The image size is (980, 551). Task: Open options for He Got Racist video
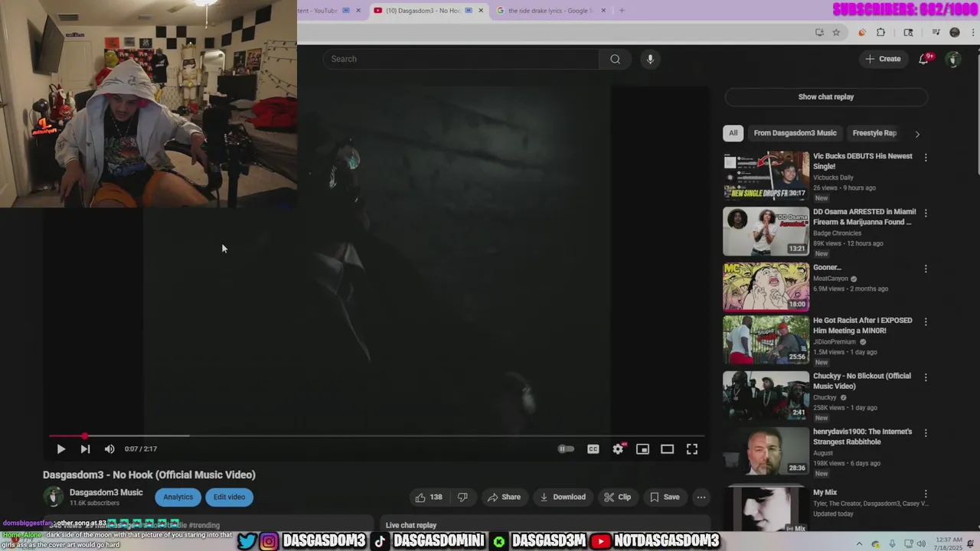pyautogui.click(x=926, y=321)
